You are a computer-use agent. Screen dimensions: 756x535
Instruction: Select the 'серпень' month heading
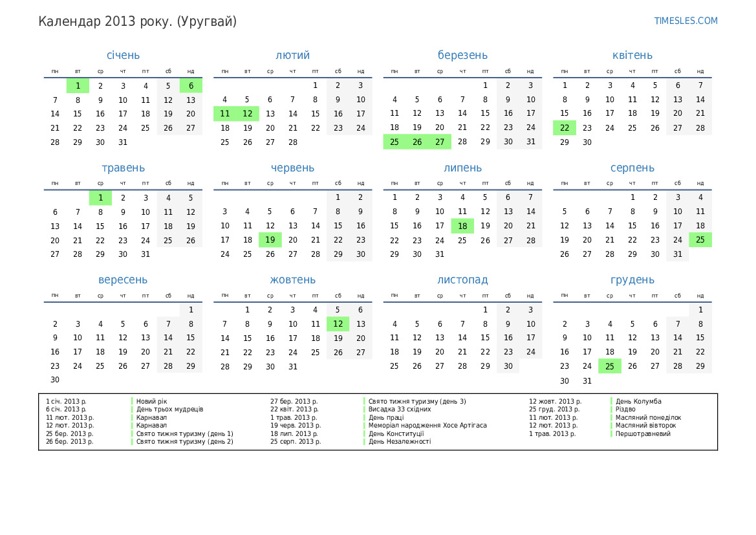pos(632,168)
